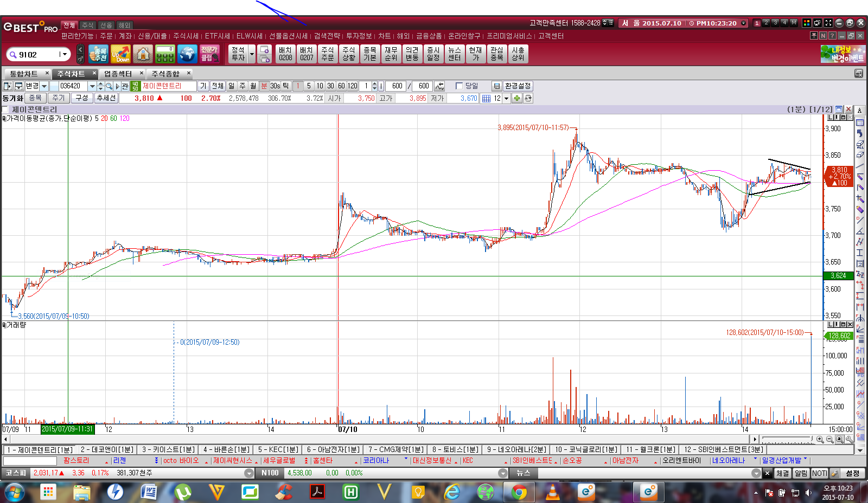Image resolution: width=868 pixels, height=503 pixels.
Task: Click the fullscreen expand icon in title bar
Action: pos(828,23)
